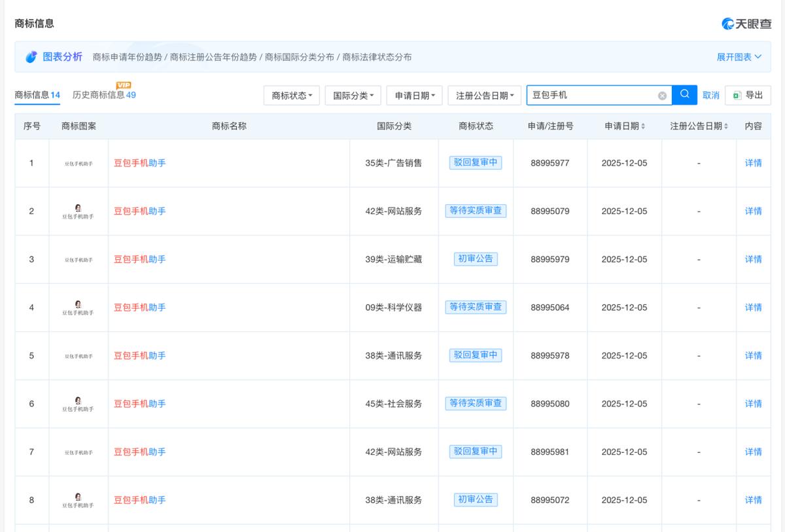Viewport: 785px width, 532px height.
Task: Open 详情 for registration 88995977
Action: pos(754,163)
